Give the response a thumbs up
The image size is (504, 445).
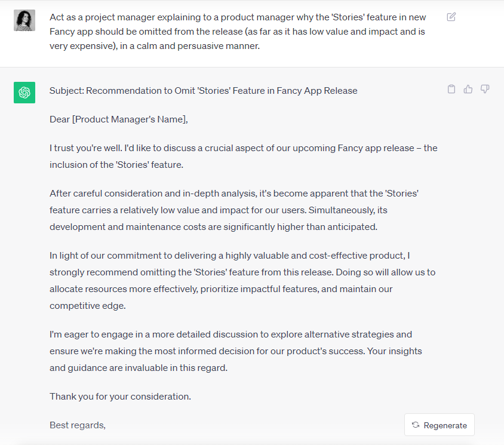coord(468,89)
